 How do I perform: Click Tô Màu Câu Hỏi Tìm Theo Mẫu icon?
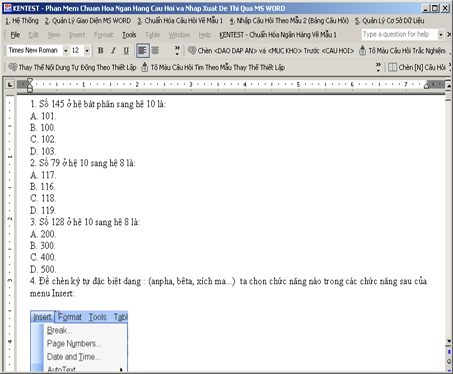click(145, 67)
